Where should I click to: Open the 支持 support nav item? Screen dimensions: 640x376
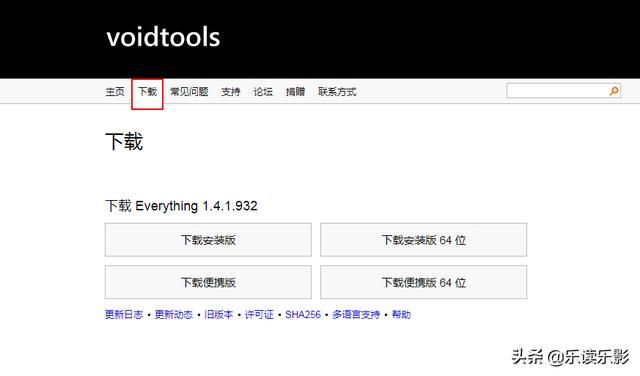coord(231,91)
